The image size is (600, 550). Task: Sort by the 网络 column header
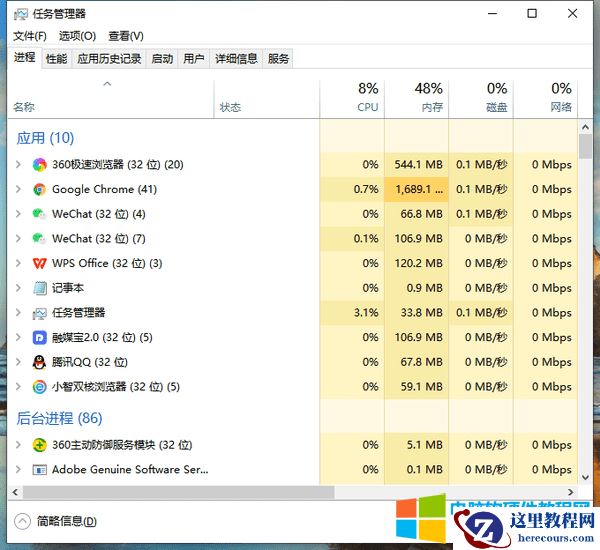point(546,99)
